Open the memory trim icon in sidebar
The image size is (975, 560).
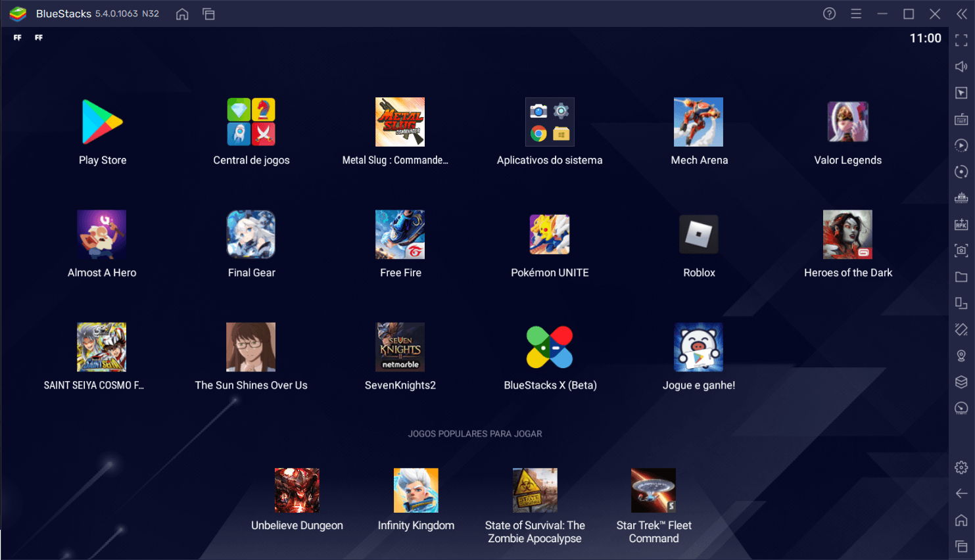pos(961,198)
